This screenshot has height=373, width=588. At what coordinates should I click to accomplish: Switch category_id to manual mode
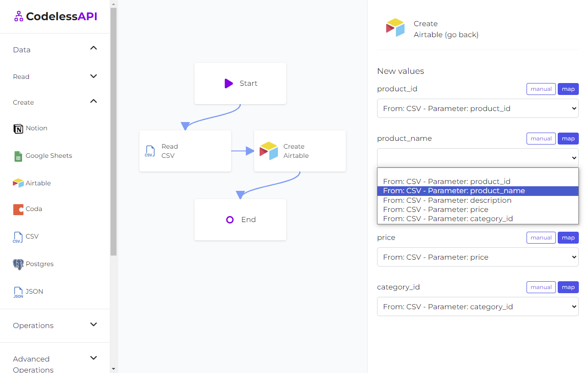pos(541,287)
